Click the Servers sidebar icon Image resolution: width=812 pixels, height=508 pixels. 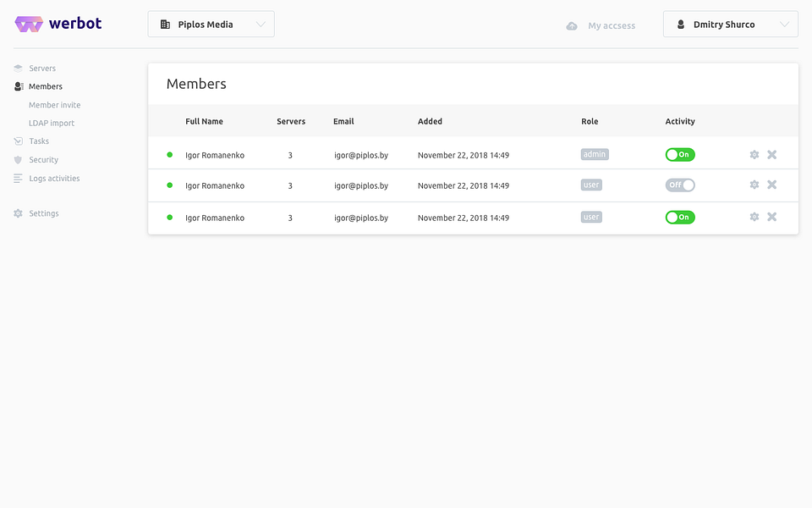point(18,68)
